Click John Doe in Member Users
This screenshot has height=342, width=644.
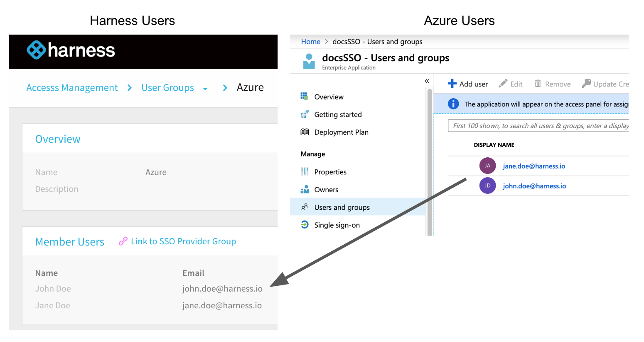click(53, 289)
